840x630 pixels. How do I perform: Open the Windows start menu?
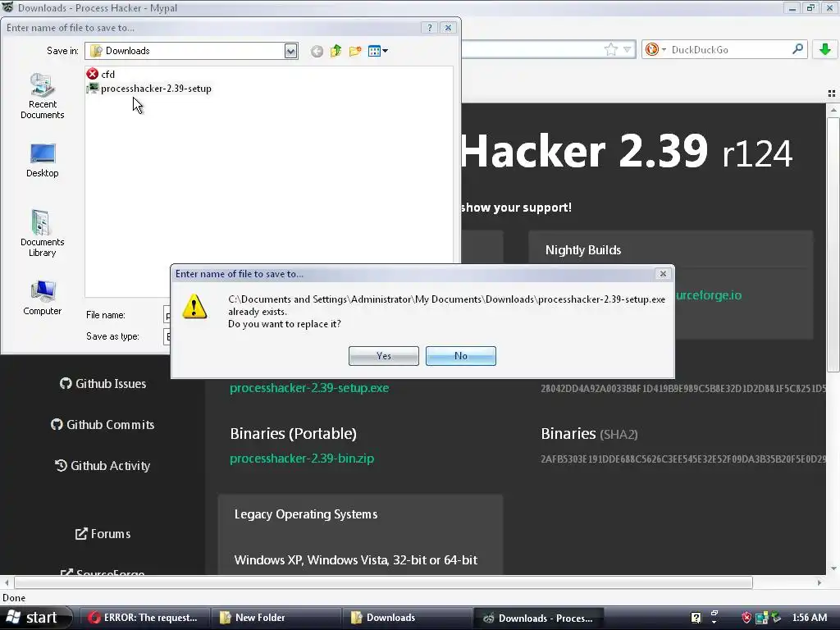35,618
